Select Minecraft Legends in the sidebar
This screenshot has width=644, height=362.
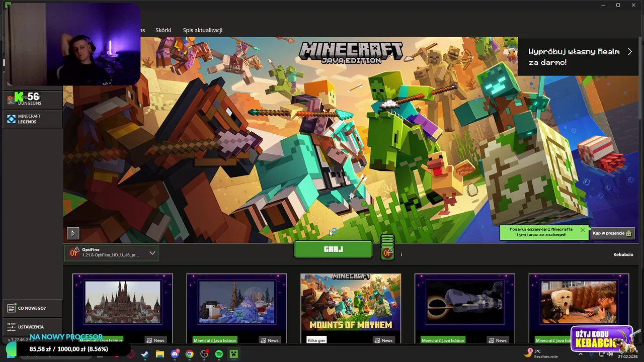click(33, 119)
